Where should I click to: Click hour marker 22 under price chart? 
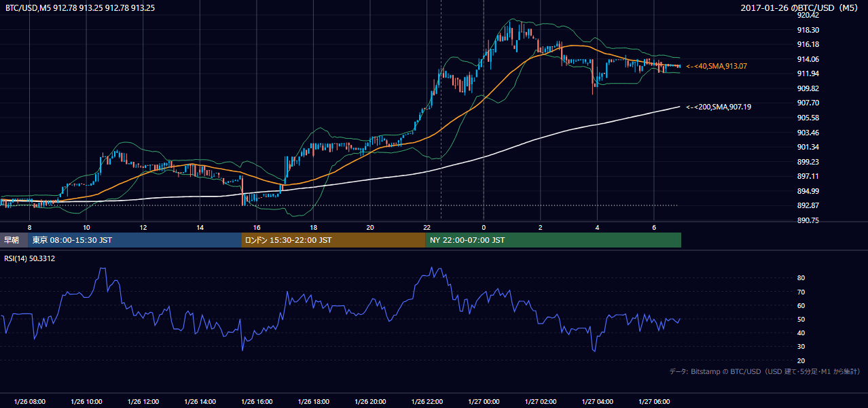click(427, 227)
